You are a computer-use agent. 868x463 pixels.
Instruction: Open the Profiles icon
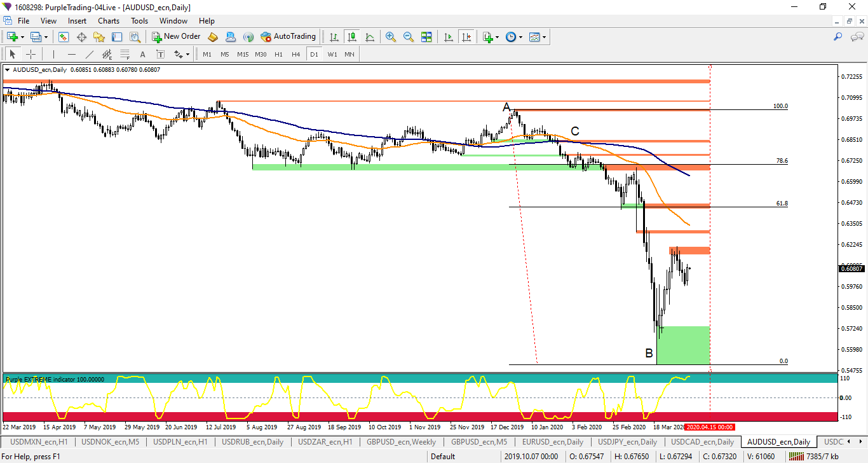pyautogui.click(x=36, y=37)
